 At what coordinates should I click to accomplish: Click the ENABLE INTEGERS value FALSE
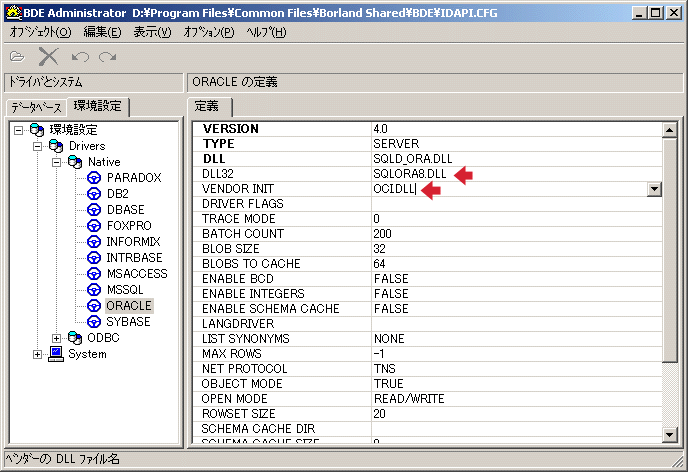pyautogui.click(x=391, y=294)
